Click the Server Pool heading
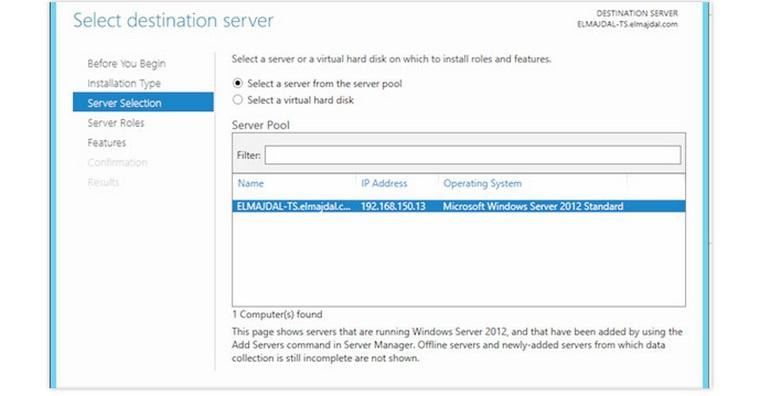 click(261, 125)
